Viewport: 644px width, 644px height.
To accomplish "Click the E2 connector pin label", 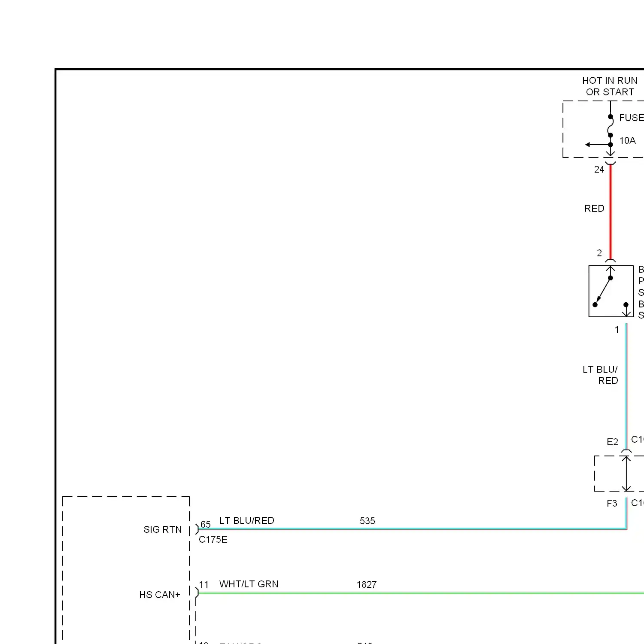I will click(613, 442).
